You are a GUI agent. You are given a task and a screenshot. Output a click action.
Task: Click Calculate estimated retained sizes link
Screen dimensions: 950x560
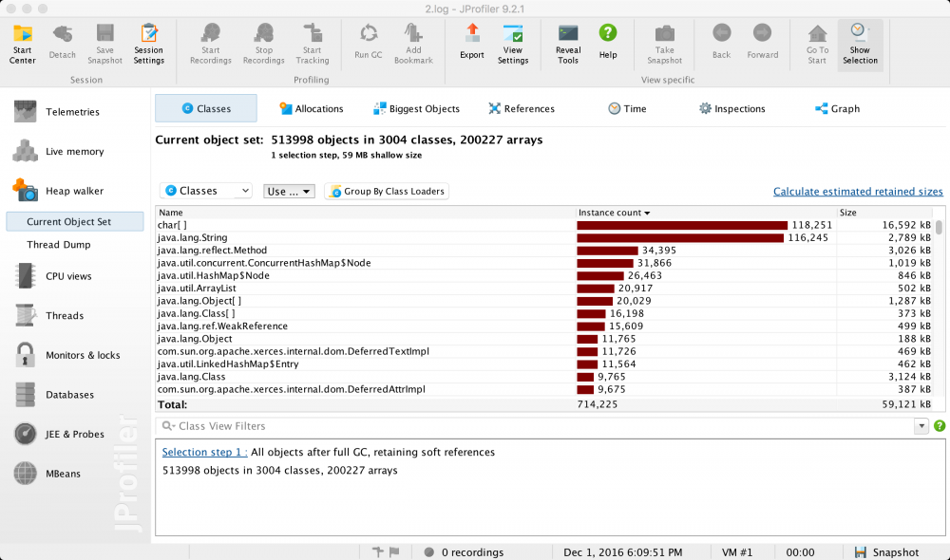858,192
